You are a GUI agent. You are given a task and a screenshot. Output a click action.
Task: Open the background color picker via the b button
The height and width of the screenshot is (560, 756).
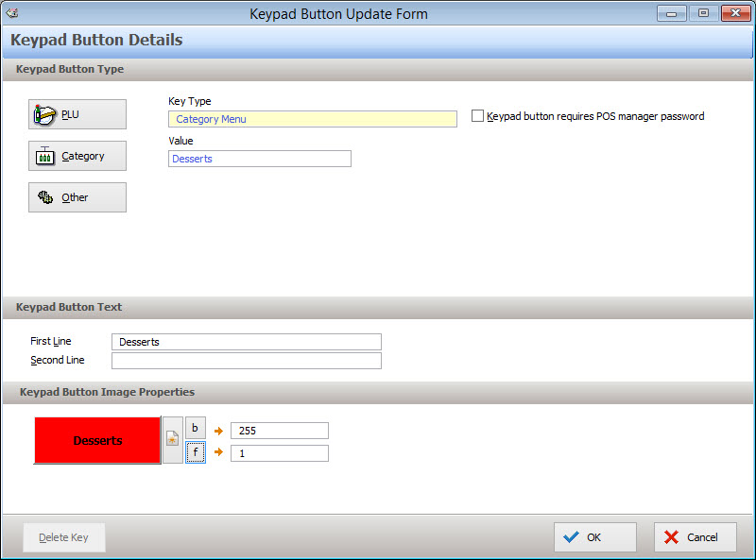196,428
